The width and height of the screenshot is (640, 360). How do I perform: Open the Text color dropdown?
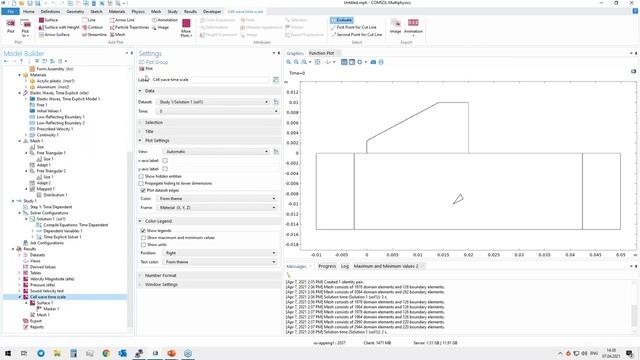(220, 262)
